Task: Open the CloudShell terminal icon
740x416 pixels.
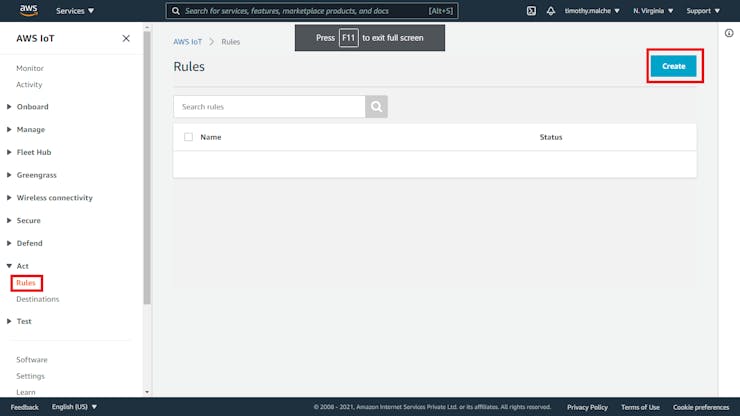Action: point(531,11)
